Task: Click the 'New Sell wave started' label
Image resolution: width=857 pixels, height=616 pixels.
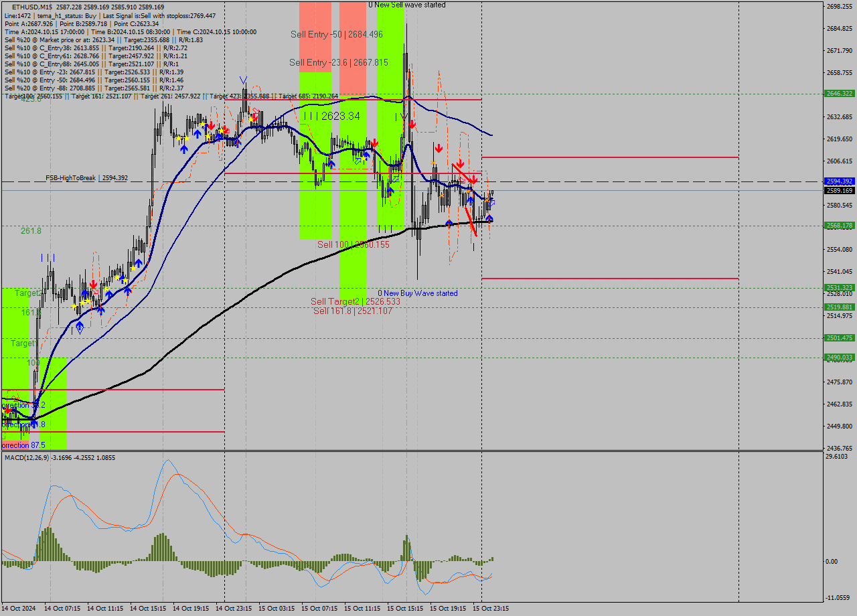Action: (x=406, y=5)
